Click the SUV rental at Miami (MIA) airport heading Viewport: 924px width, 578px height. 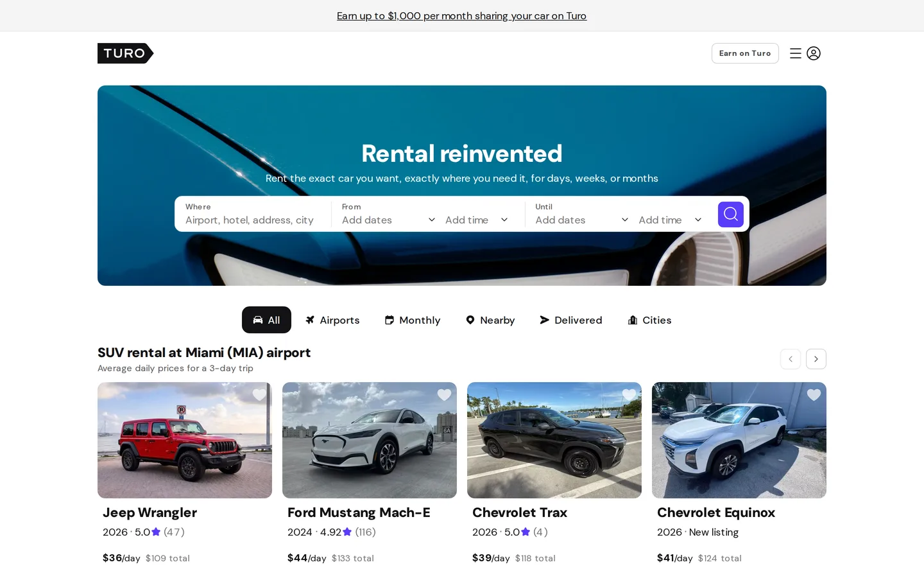204,353
